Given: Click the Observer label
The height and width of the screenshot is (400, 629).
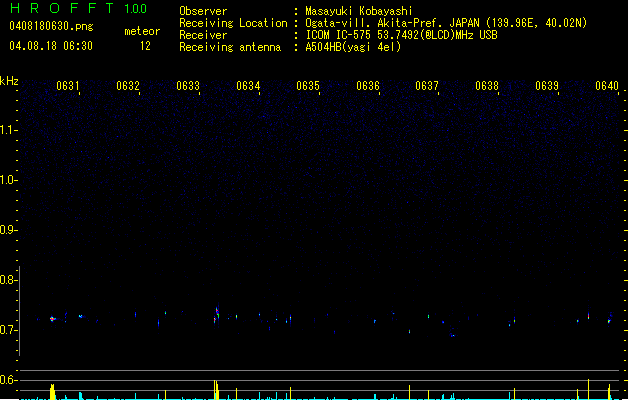Looking at the screenshot, I should [203, 11].
